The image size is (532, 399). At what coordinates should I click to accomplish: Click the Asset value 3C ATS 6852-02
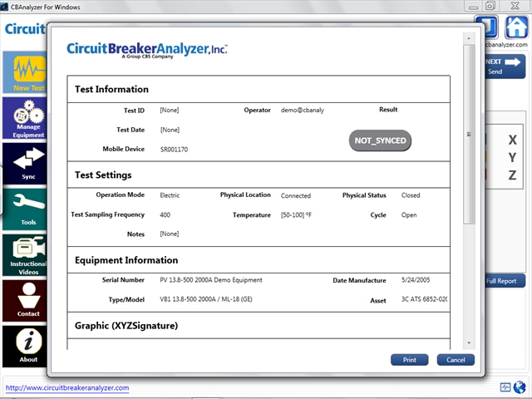point(424,299)
